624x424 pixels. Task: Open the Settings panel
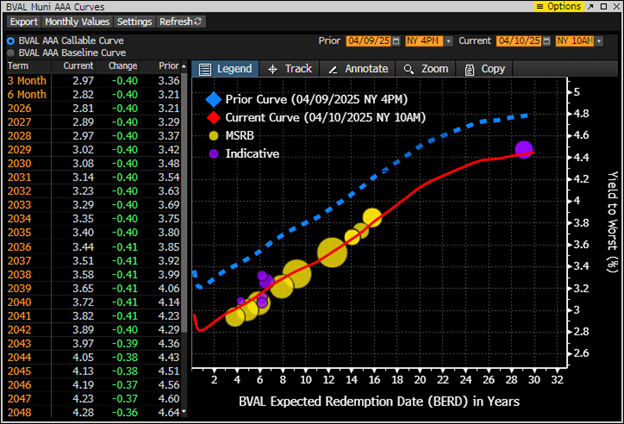[134, 21]
